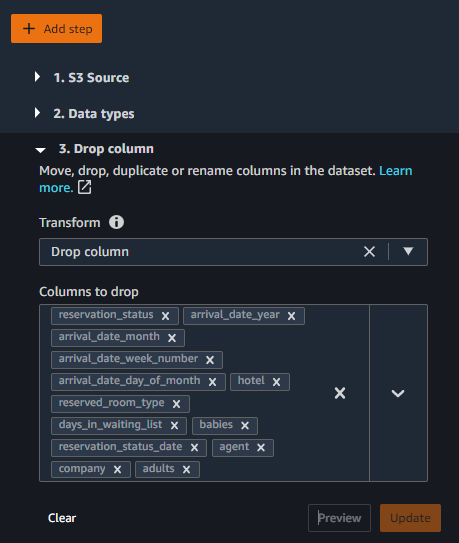This screenshot has height=543, width=459.
Task: Open external link icon beside Learn more
Action: point(84,187)
